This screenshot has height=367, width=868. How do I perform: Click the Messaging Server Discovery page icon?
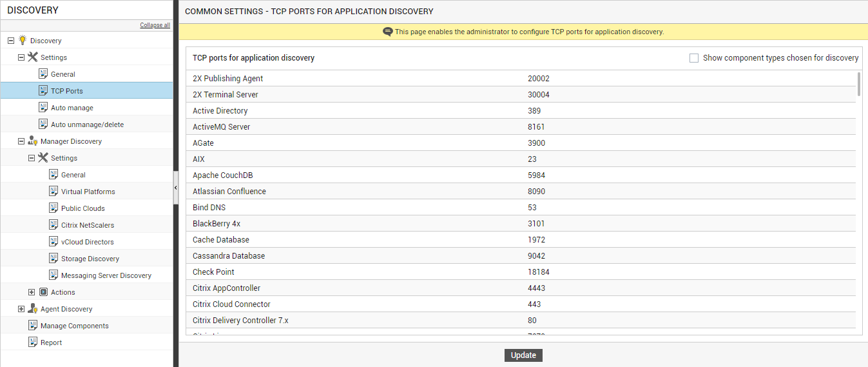click(x=53, y=275)
